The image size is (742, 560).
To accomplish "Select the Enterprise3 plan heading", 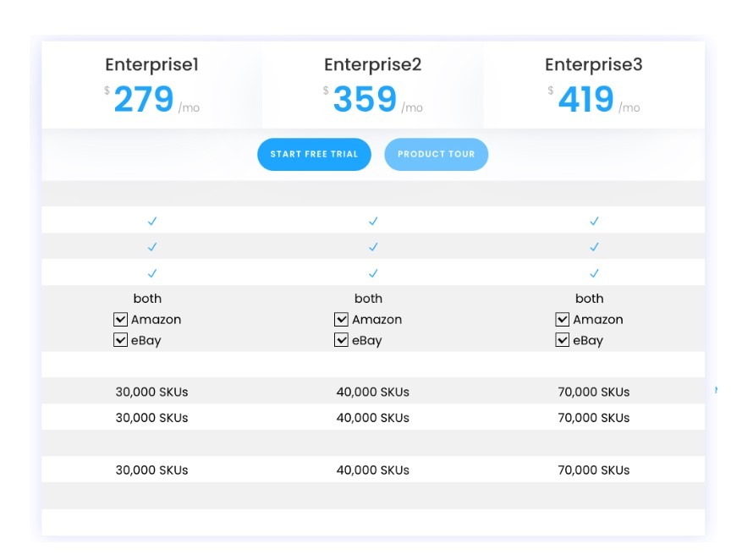I will (594, 65).
